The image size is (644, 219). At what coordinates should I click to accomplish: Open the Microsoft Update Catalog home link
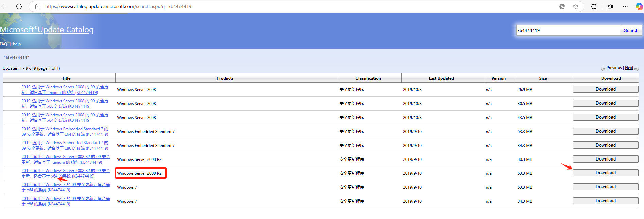pyautogui.click(x=47, y=30)
